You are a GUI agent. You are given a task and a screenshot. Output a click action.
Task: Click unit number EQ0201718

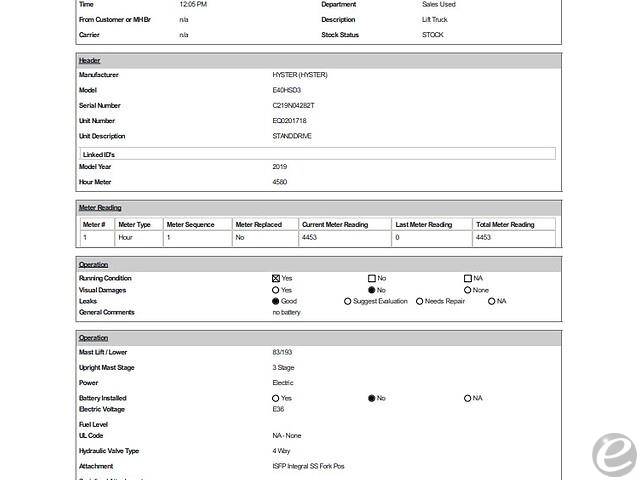pos(289,121)
